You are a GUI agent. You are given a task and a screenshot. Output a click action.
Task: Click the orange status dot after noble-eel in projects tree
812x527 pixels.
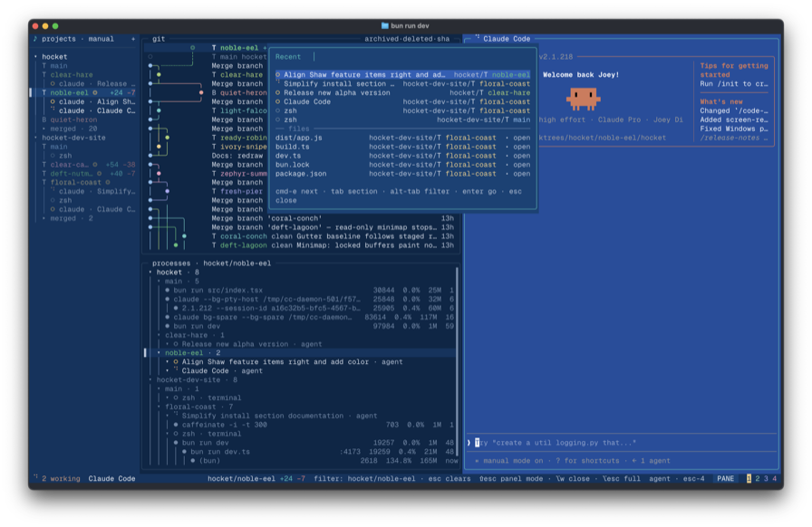pyautogui.click(x=95, y=92)
